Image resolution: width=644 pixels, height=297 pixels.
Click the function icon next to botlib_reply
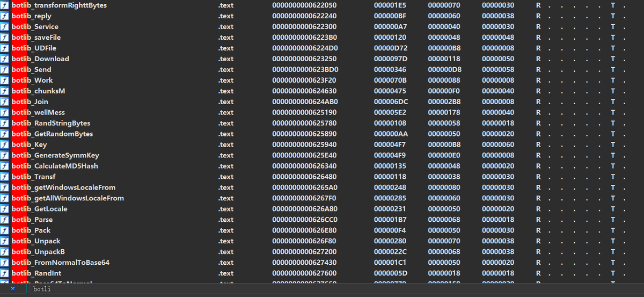tap(5, 16)
